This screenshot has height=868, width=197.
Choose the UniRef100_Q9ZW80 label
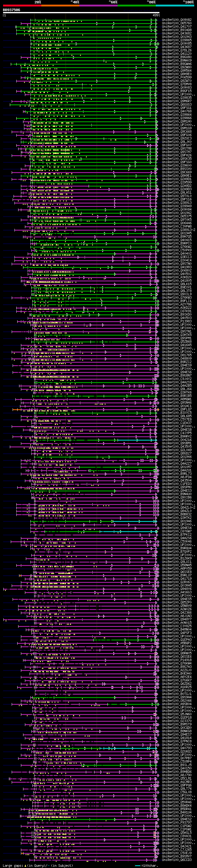click(177, 67)
